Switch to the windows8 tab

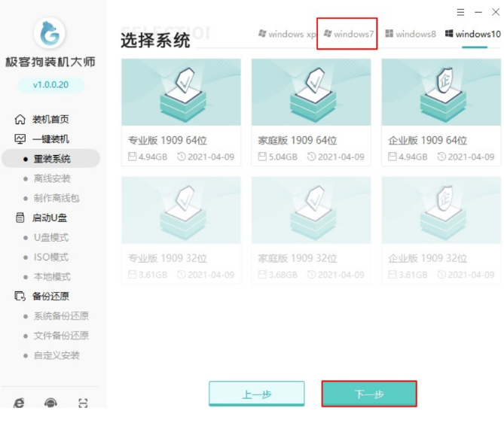411,34
